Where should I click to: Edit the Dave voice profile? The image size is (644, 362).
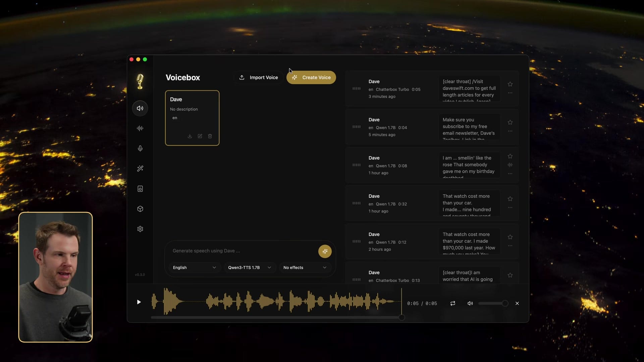pyautogui.click(x=200, y=136)
